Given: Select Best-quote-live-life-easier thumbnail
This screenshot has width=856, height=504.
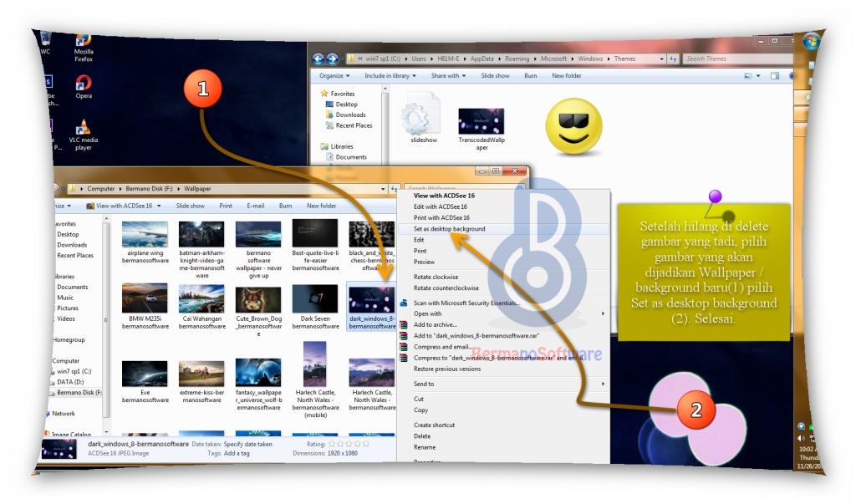Looking at the screenshot, I should (315, 246).
